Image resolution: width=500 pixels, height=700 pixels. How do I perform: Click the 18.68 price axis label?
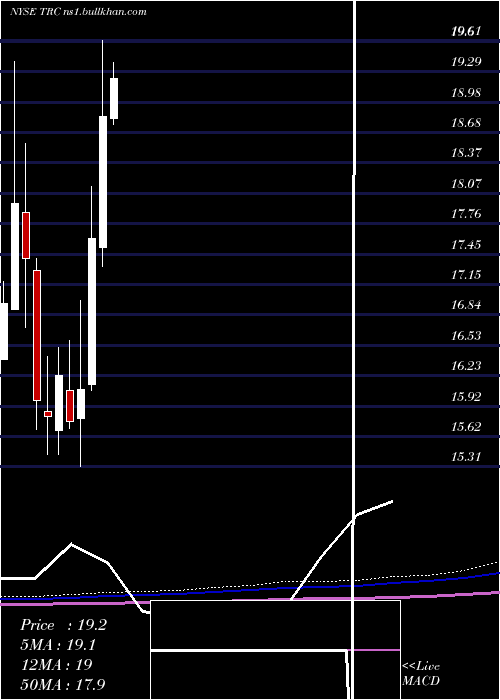click(466, 122)
